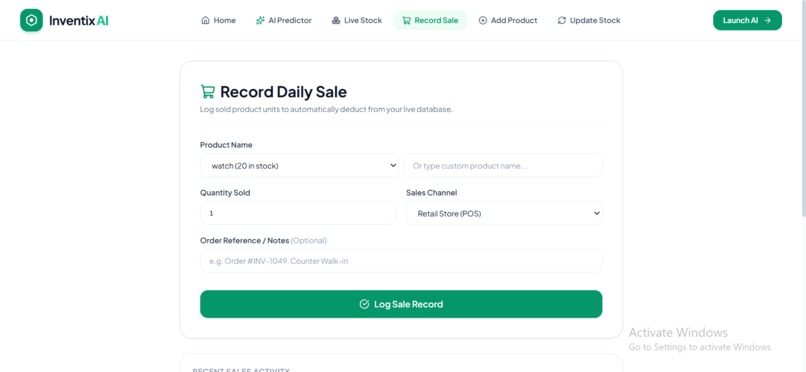Click the Update Stock refresh icon
The width and height of the screenshot is (806, 372).
(562, 21)
